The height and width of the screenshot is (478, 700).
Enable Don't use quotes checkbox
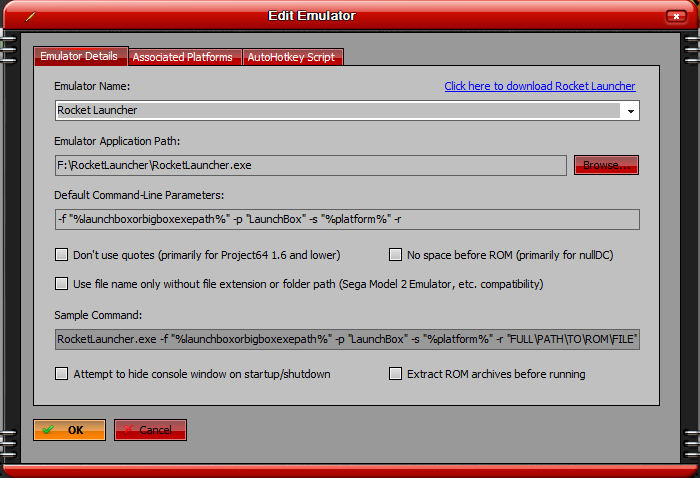click(62, 255)
